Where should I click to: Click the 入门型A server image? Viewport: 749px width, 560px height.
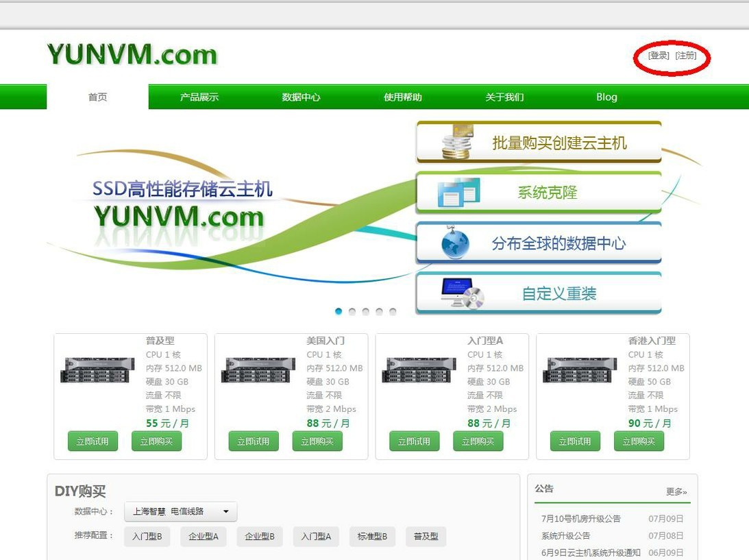click(419, 370)
